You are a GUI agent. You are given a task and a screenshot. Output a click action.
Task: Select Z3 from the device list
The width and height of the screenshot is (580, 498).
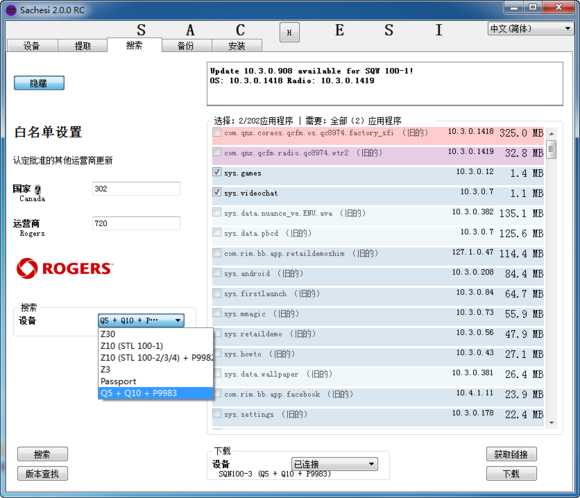[156, 369]
